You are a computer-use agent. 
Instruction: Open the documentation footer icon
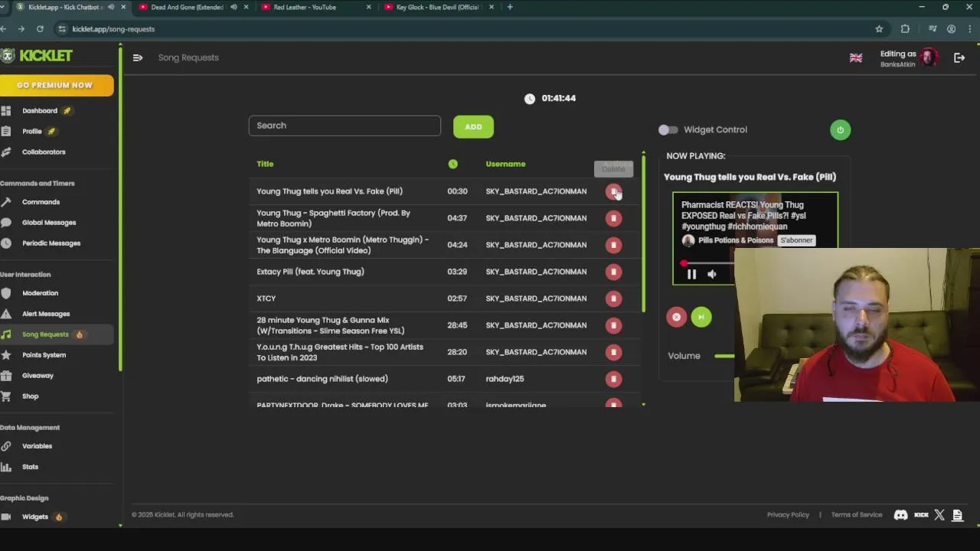coord(957,515)
